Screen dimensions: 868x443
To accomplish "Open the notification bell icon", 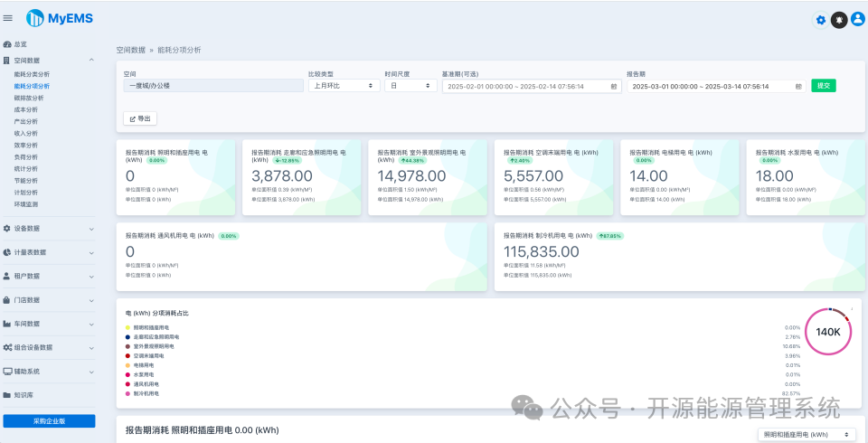I will tap(839, 20).
